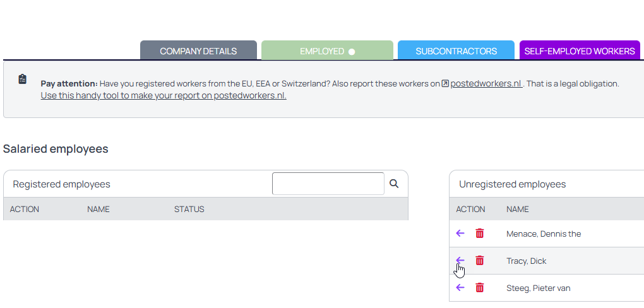Open the Subcontractors tab
The width and height of the screenshot is (644, 308).
[456, 51]
